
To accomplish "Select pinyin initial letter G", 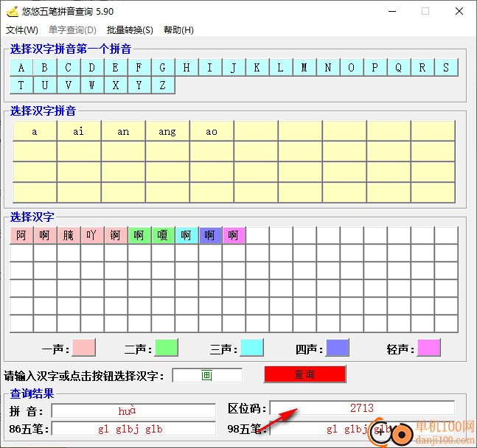I will [x=163, y=67].
